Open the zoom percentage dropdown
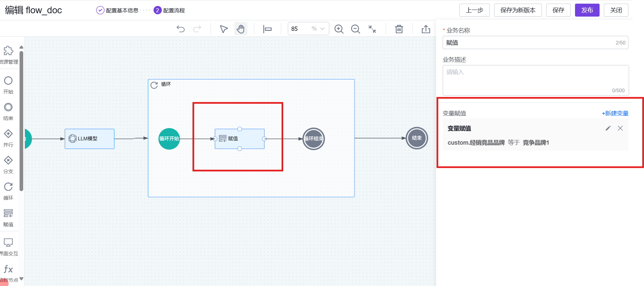The image size is (644, 286). [x=322, y=29]
